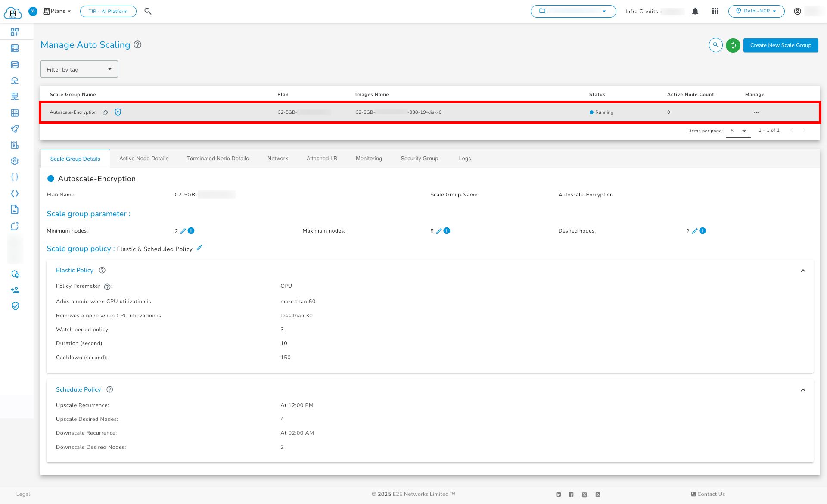Open the Settings gear in the sidebar
Viewport: 827px width, 504px height.
15,161
